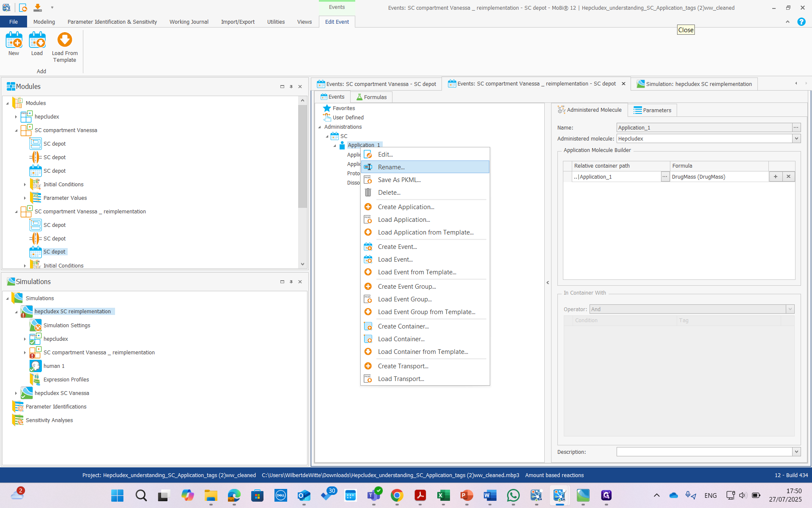Image resolution: width=812 pixels, height=508 pixels.
Task: Click the add row plus icon in the formula table
Action: coord(775,177)
